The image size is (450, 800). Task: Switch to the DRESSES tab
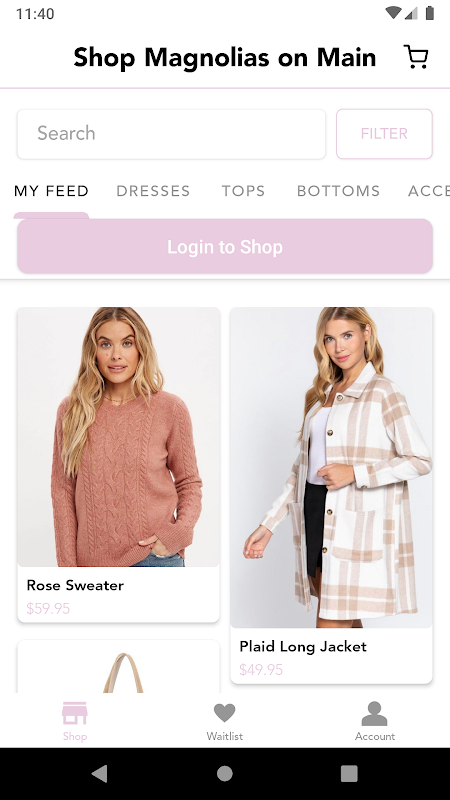point(153,191)
